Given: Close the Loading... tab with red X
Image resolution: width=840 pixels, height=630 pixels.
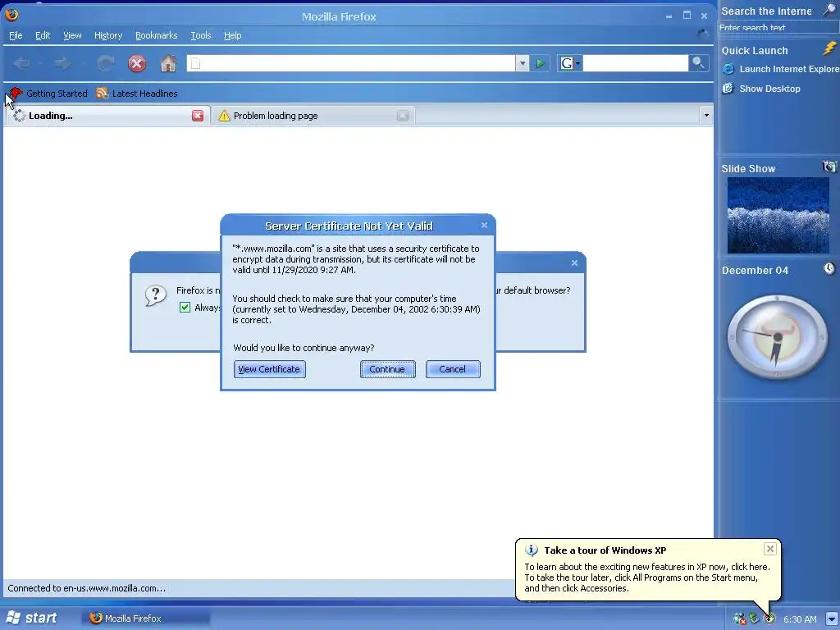Looking at the screenshot, I should click(198, 116).
